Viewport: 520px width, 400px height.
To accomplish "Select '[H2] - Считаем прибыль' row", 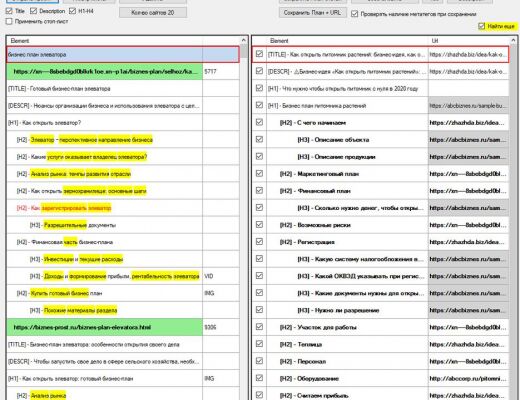I will tap(380, 395).
